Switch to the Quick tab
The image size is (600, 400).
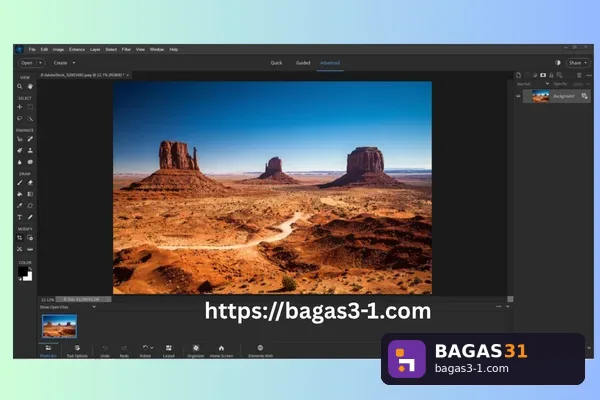click(x=276, y=63)
